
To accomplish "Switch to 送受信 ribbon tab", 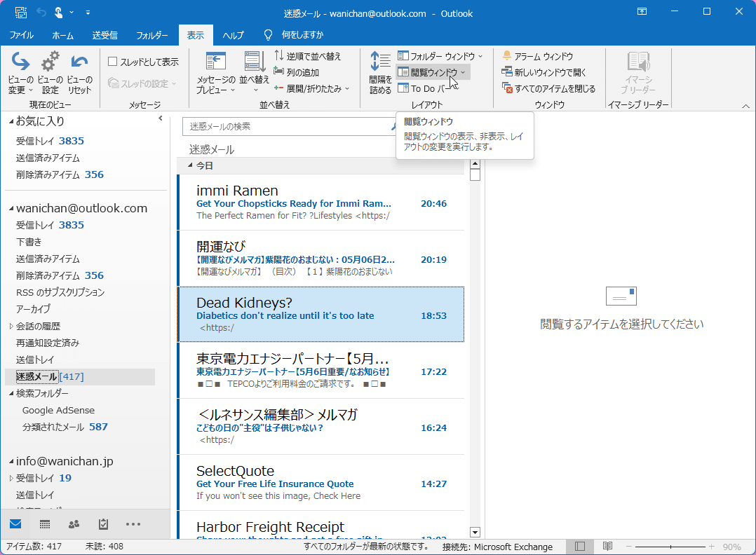I will pyautogui.click(x=104, y=35).
